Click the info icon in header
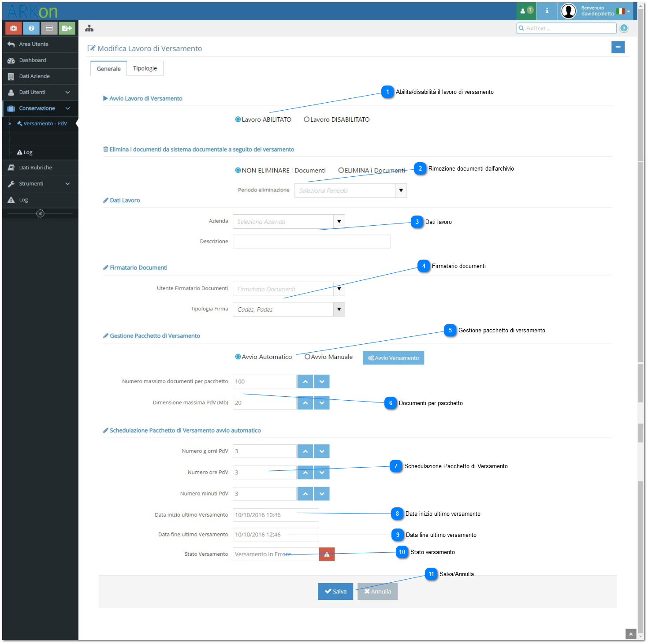 [547, 11]
